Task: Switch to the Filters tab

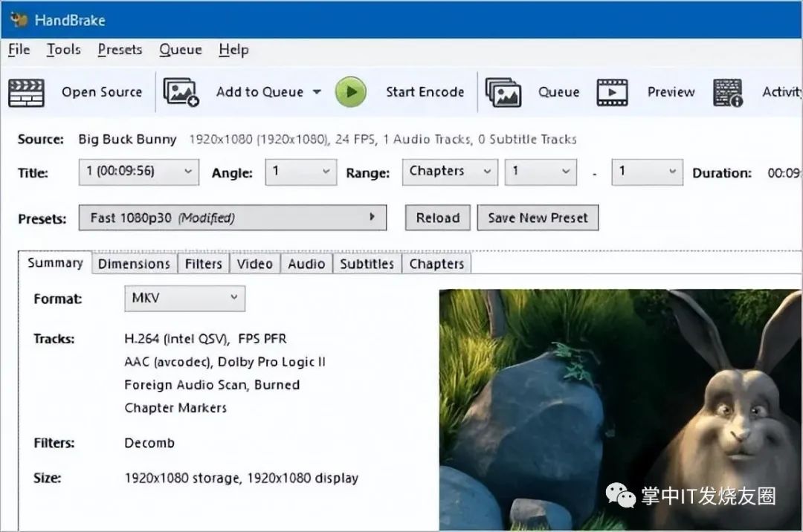Action: click(x=203, y=264)
